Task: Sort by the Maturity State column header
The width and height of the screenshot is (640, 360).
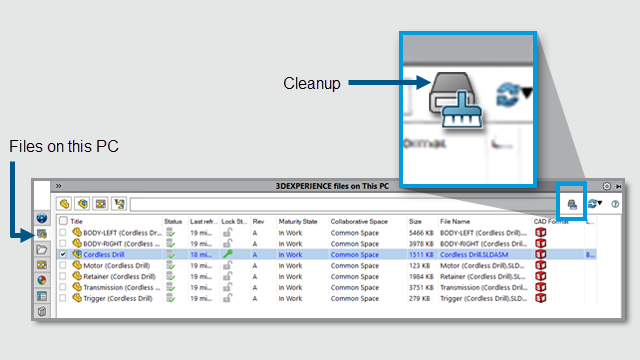Action: pyautogui.click(x=298, y=221)
